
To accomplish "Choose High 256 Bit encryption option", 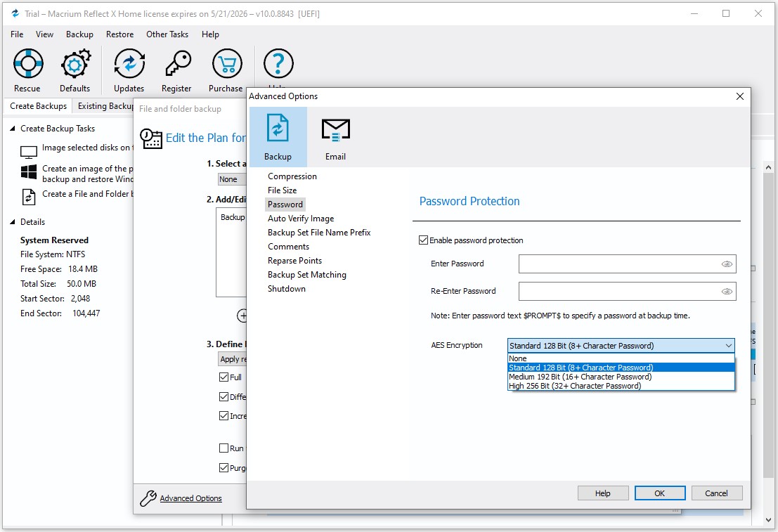I will click(x=621, y=386).
